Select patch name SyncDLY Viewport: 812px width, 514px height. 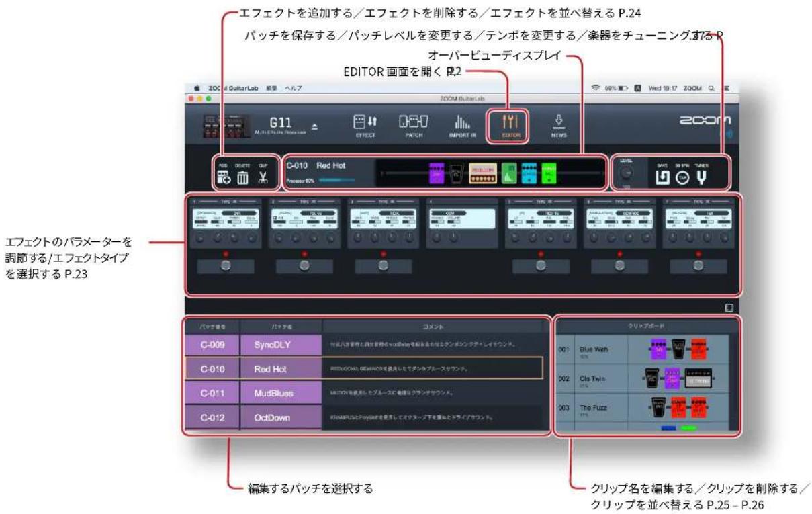click(281, 345)
